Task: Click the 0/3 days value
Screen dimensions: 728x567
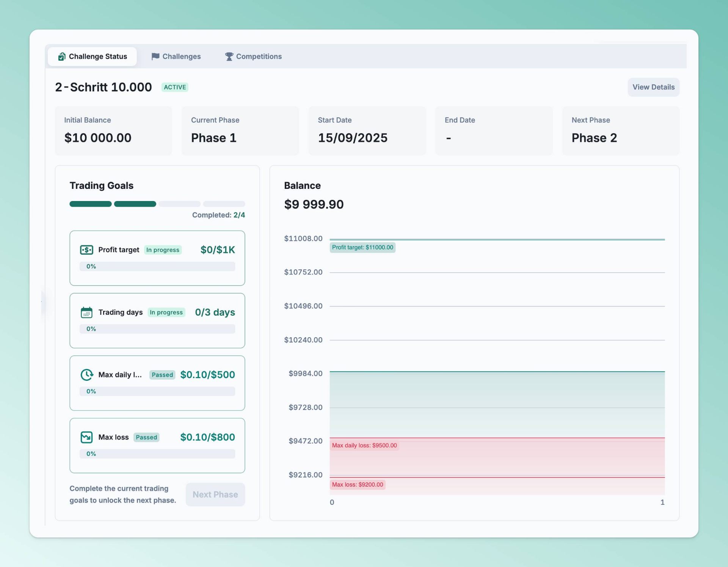Action: tap(215, 313)
